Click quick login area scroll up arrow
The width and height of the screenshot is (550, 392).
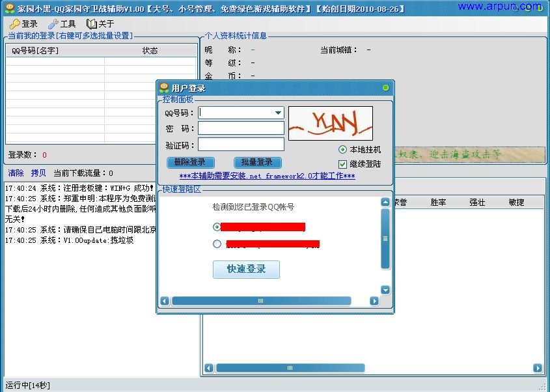coord(385,202)
